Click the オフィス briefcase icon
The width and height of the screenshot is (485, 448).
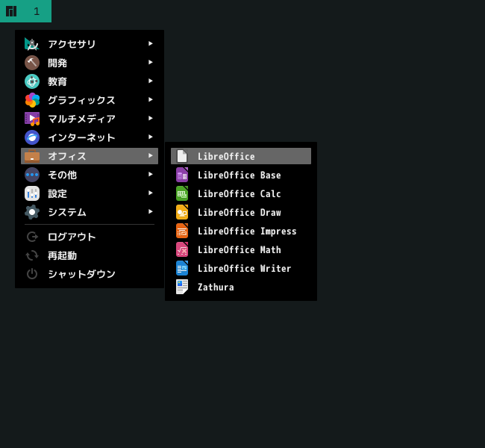pos(32,156)
